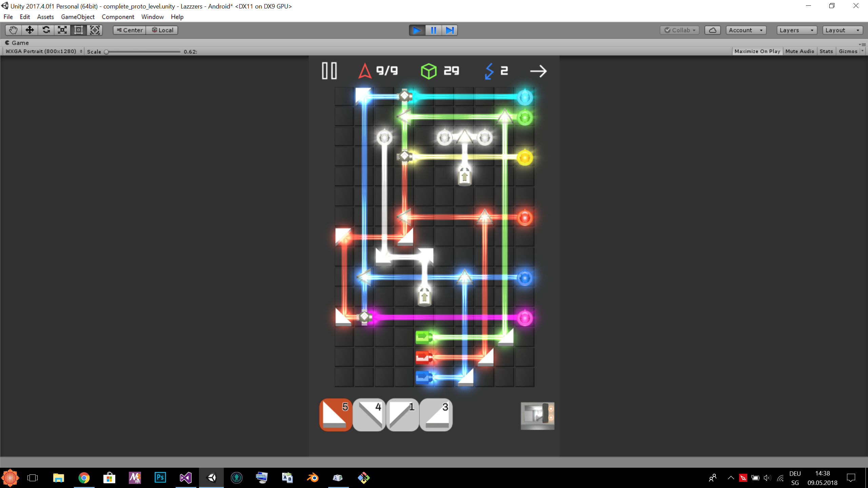Toggle the Stats overlay
The width and height of the screenshot is (868, 488).
click(826, 51)
